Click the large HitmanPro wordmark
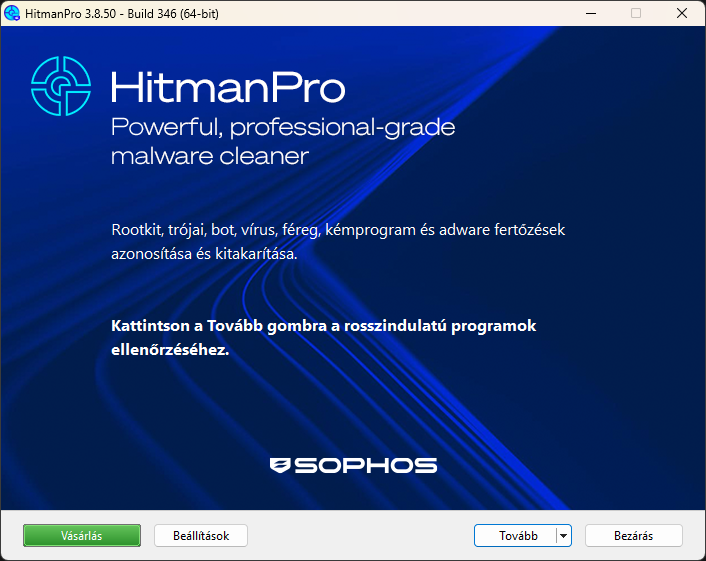 click(x=228, y=87)
